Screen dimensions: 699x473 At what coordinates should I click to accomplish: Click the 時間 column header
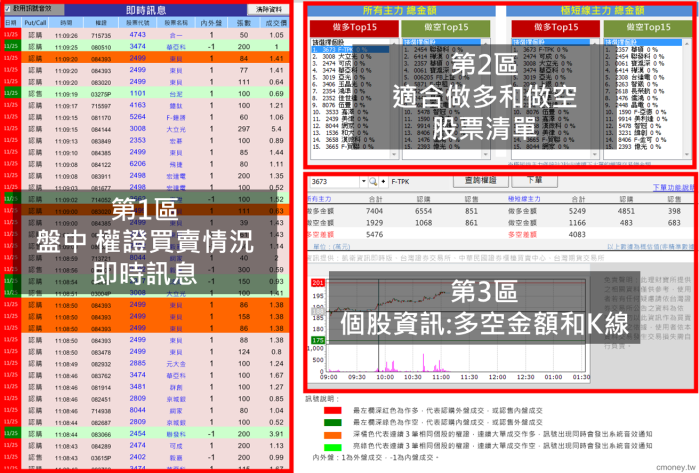(66, 23)
